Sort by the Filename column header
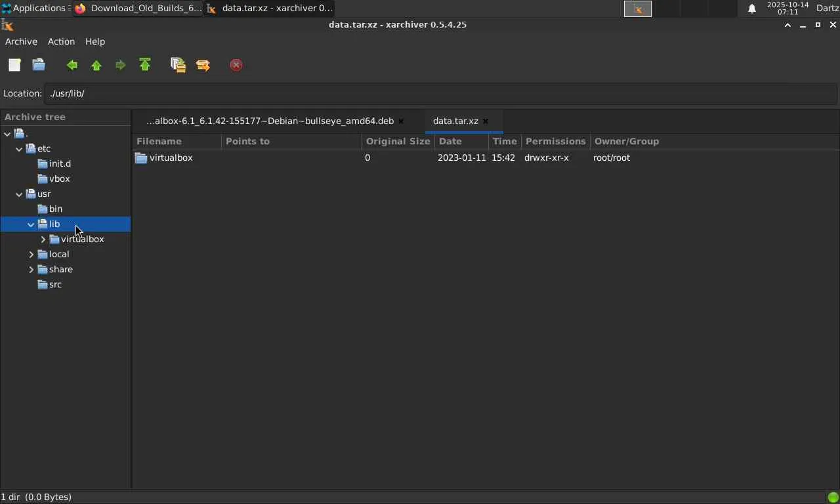The height and width of the screenshot is (504, 840). [177, 142]
